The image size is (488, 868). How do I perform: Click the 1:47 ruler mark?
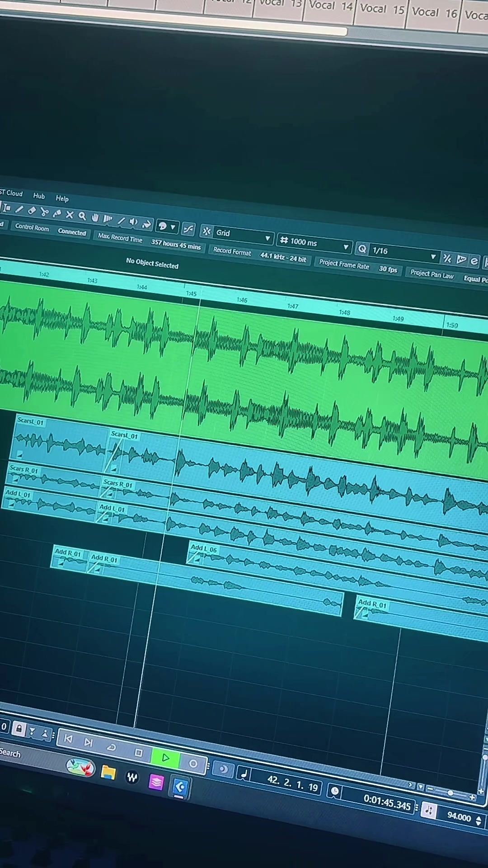tap(293, 307)
